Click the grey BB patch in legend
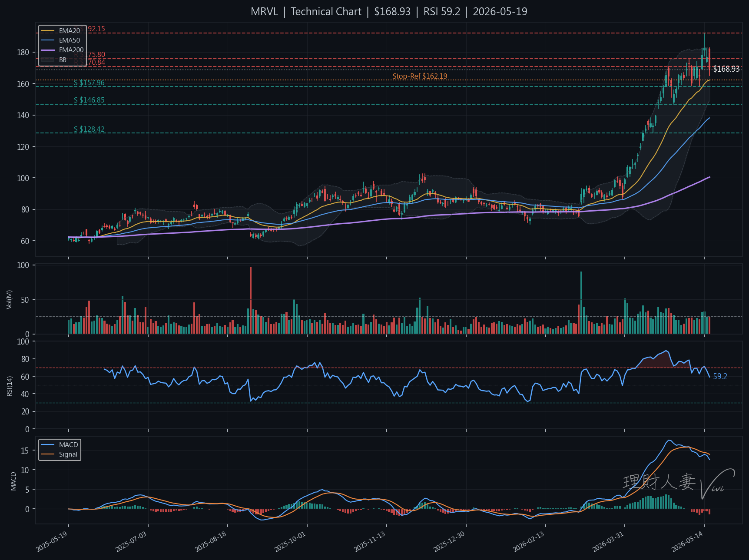Screen dimensions: 749x560 tap(48, 60)
